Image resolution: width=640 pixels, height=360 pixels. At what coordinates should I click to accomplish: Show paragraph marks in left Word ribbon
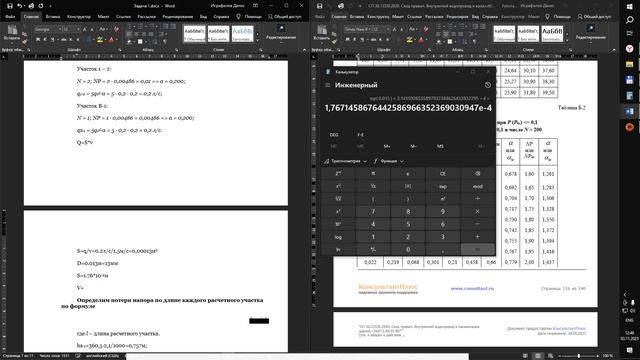pyautogui.click(x=165, y=41)
